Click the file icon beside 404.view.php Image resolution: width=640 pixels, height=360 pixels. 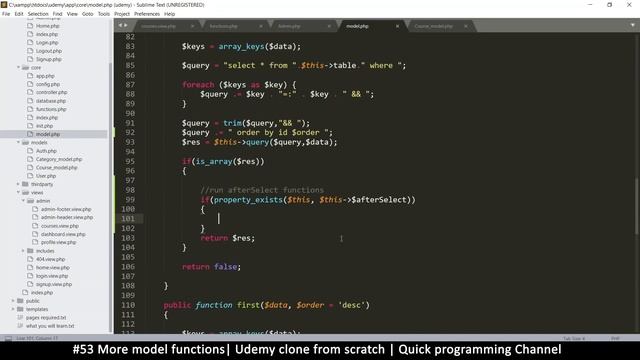coord(30,259)
